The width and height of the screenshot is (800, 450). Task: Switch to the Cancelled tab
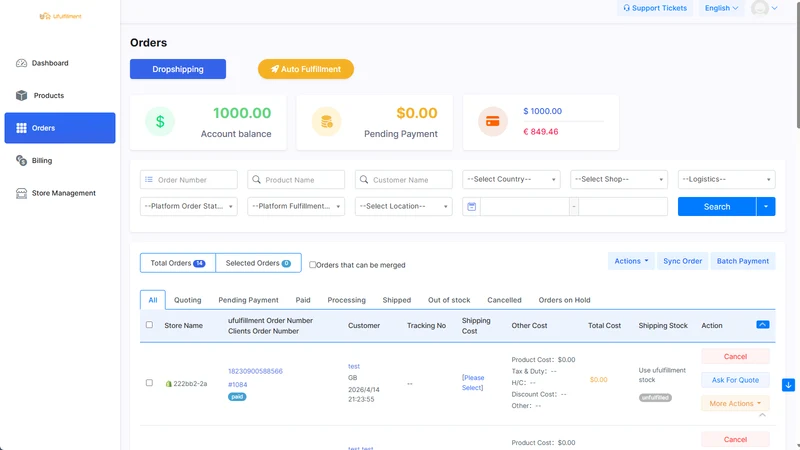pyautogui.click(x=504, y=300)
